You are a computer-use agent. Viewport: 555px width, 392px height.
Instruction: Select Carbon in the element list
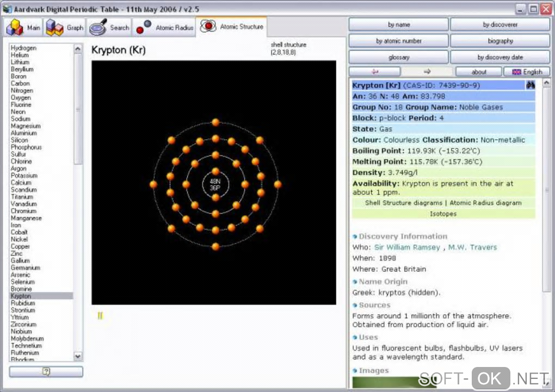pos(41,83)
